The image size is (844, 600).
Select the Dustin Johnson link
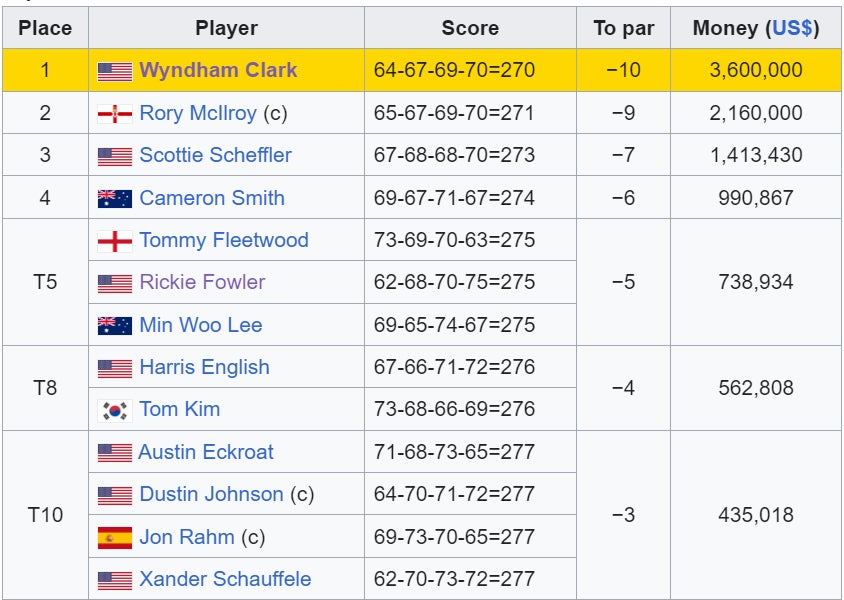click(211, 494)
